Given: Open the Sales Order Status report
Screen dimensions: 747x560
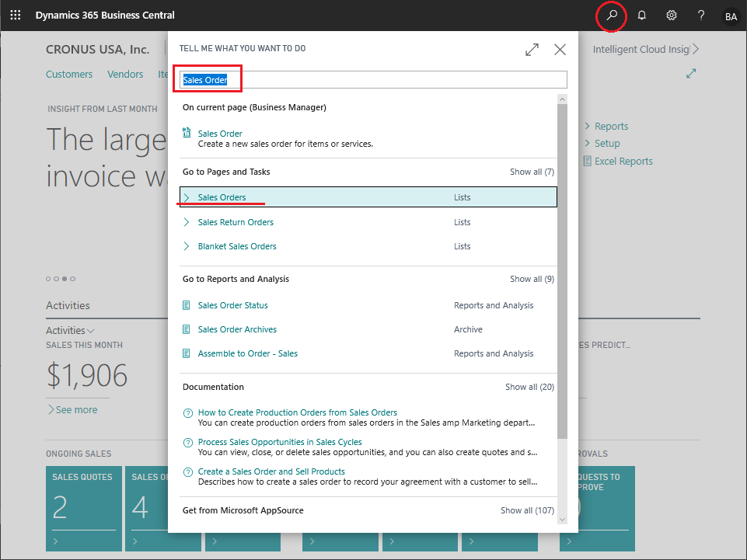Looking at the screenshot, I should [x=233, y=305].
